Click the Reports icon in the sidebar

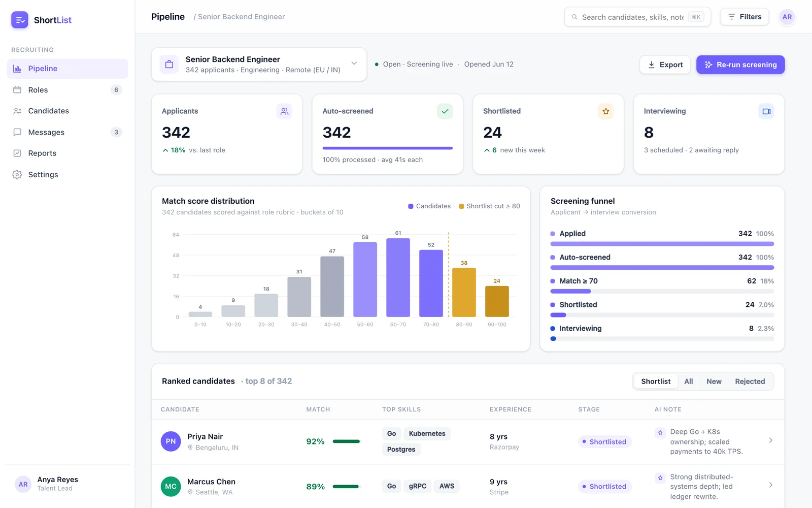tap(17, 153)
